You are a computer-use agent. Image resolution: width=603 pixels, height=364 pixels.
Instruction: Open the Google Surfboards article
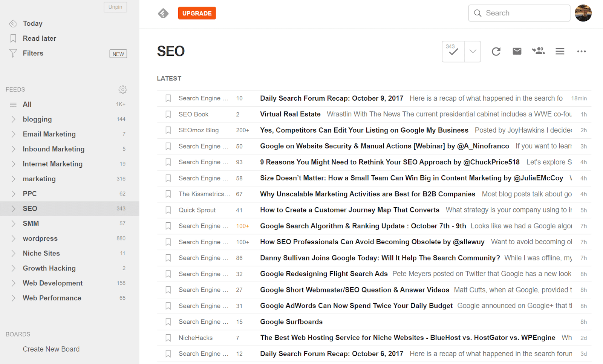(x=291, y=322)
